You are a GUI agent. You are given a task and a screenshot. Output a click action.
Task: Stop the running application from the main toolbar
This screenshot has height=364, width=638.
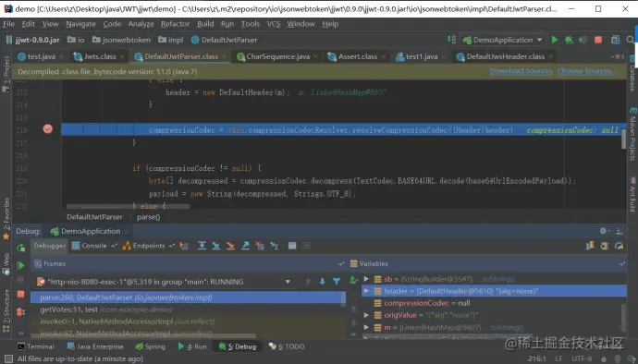point(598,40)
